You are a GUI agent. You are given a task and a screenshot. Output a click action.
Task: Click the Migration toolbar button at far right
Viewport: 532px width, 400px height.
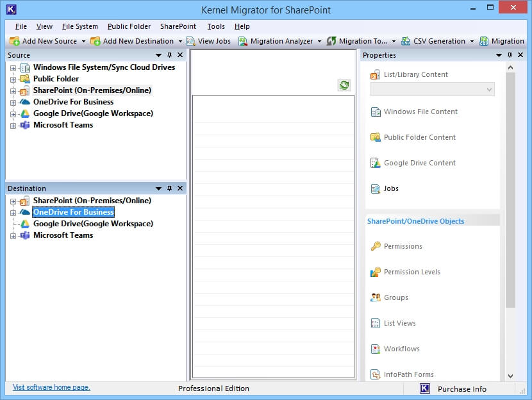502,42
